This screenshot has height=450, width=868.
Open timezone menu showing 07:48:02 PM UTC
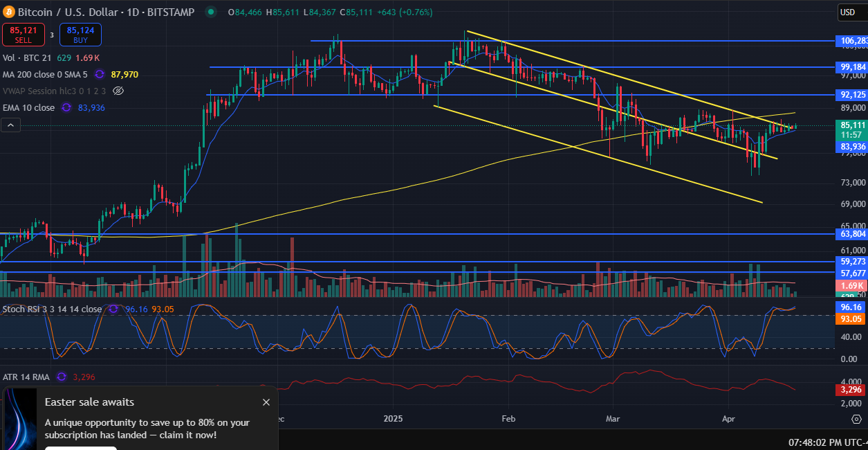coord(827,441)
